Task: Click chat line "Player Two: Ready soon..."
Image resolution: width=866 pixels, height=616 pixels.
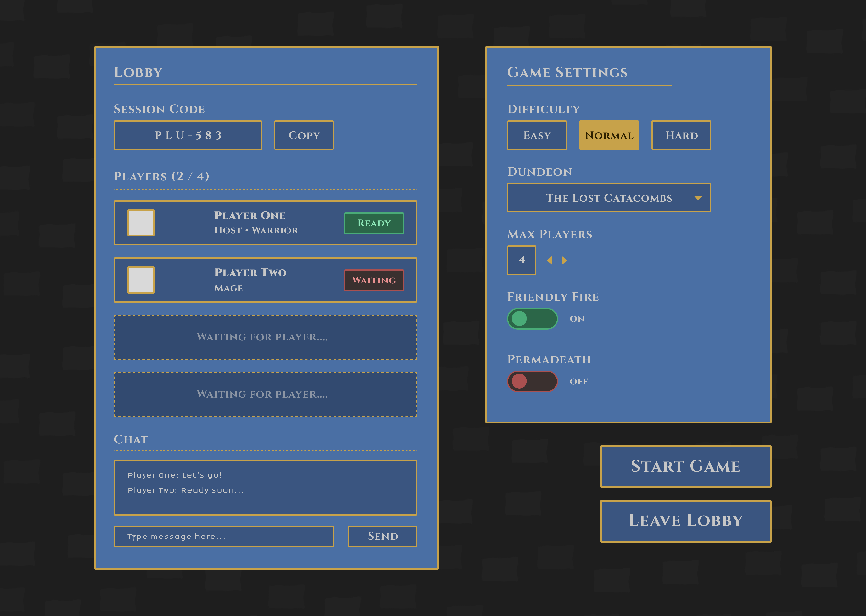Action: coord(186,490)
